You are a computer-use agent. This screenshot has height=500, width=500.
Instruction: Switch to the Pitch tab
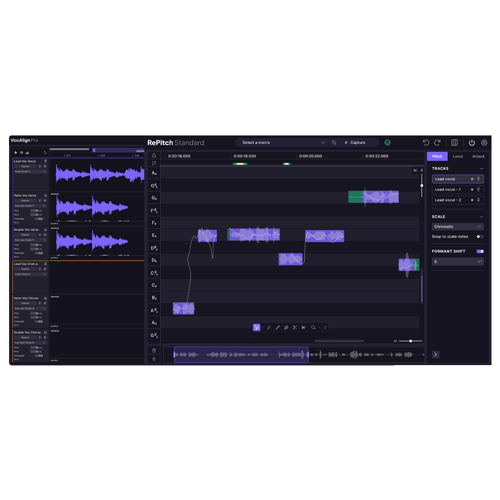pyautogui.click(x=437, y=156)
